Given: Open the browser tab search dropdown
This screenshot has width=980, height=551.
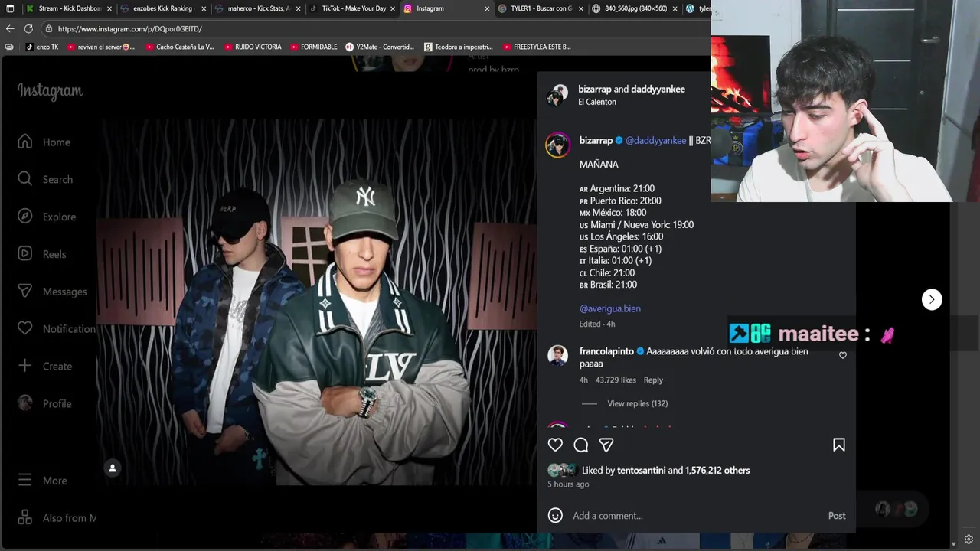Looking at the screenshot, I should coord(10,8).
